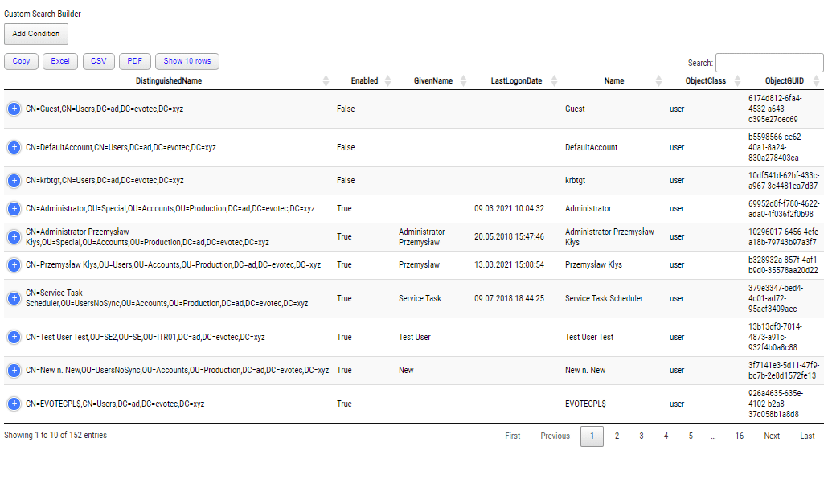Expand the Przemysław Kłys row details

(14, 264)
